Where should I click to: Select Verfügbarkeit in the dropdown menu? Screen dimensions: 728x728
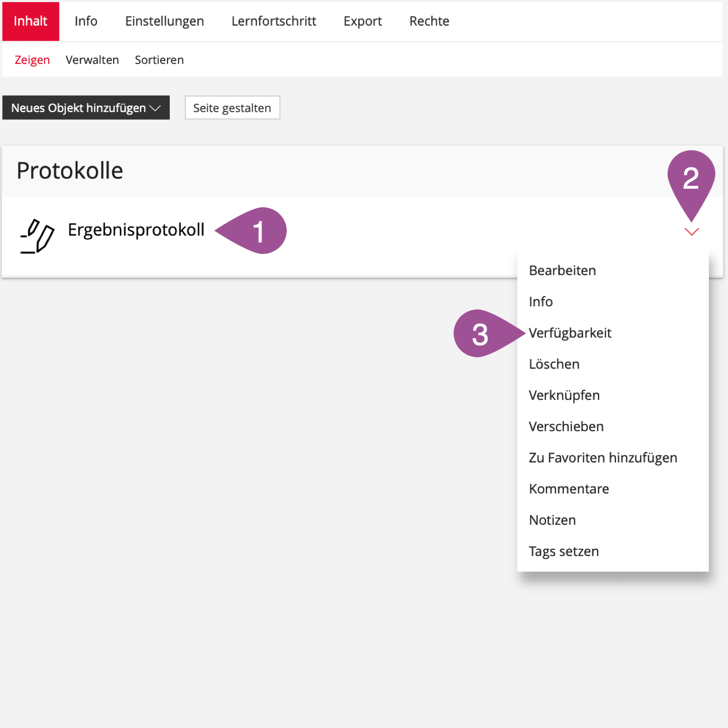click(570, 333)
